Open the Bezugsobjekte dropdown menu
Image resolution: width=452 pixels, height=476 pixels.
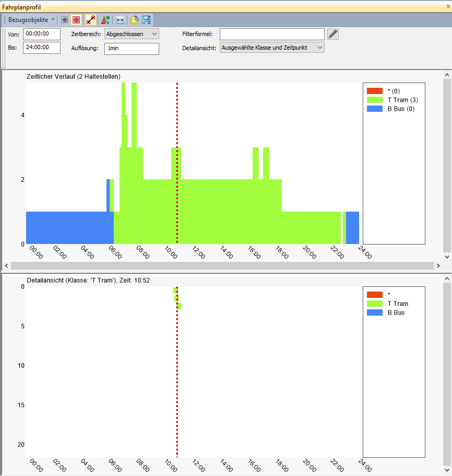coord(31,20)
